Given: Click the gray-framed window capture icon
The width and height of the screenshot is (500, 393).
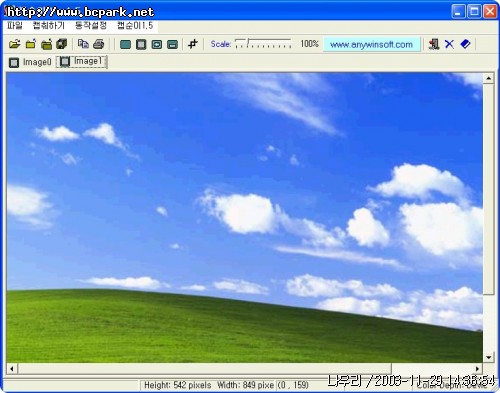Looking at the screenshot, I should point(141,44).
